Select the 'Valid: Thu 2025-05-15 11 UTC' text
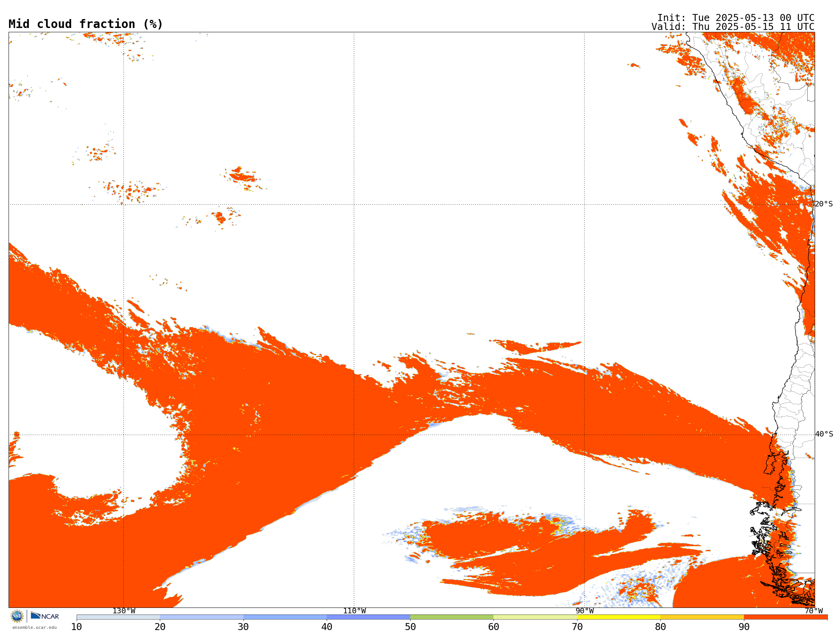This screenshot has width=840, height=632. click(733, 27)
